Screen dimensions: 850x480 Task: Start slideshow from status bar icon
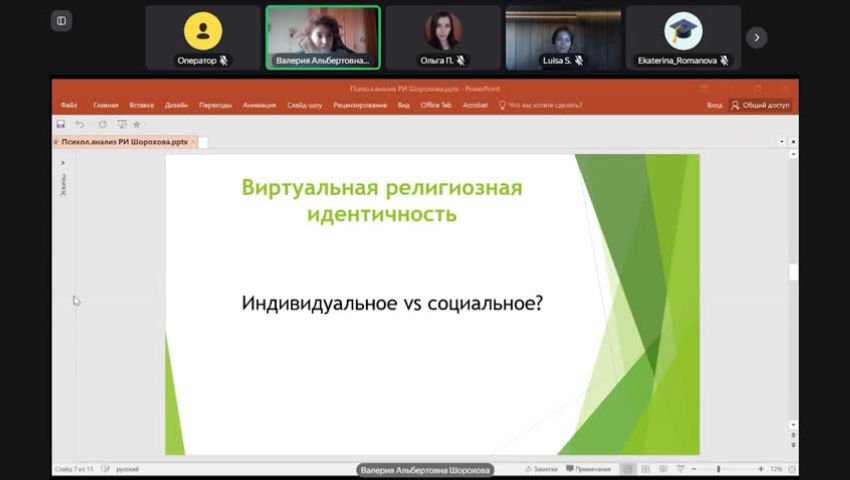[x=680, y=469]
